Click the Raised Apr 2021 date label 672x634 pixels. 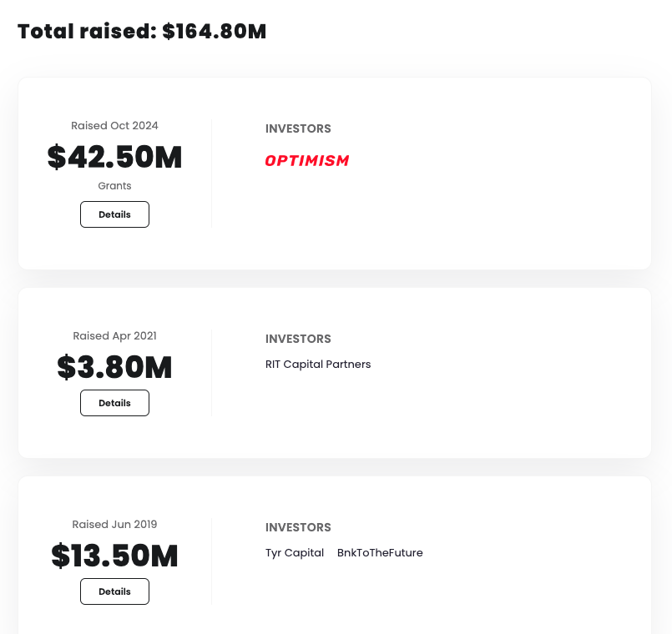[114, 335]
